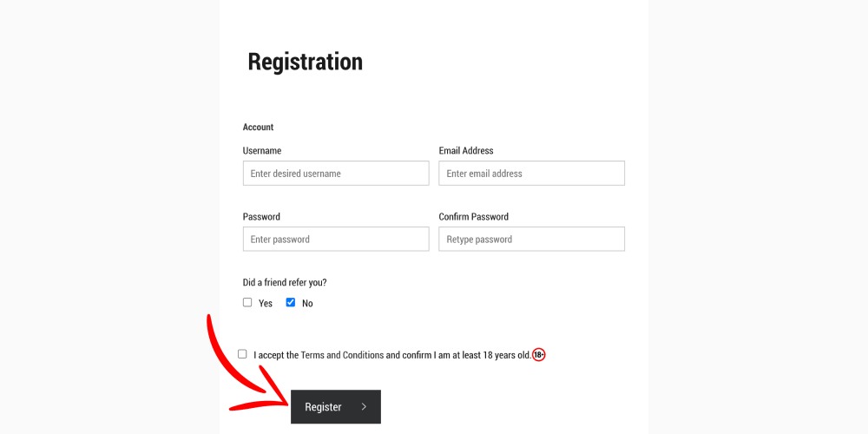Image resolution: width=868 pixels, height=434 pixels.
Task: Activate the Retype password field
Action: click(x=531, y=240)
